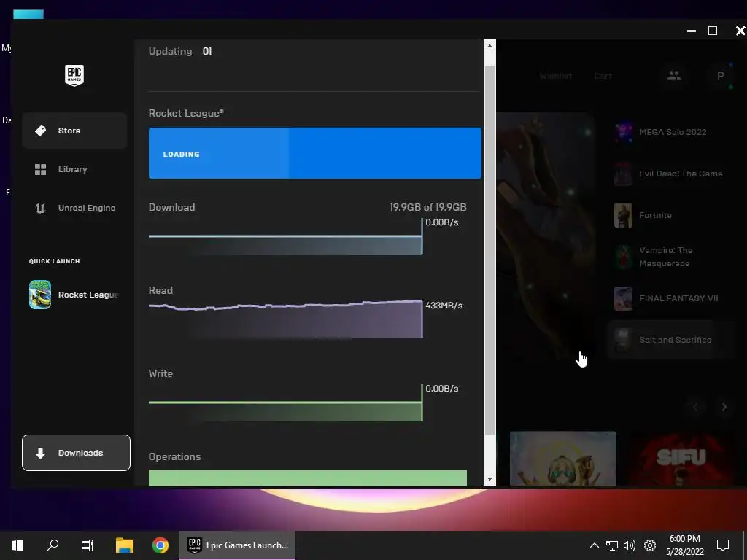Image resolution: width=747 pixels, height=560 pixels.
Task: Open the clock showing 6:00 PM
Action: 684,545
